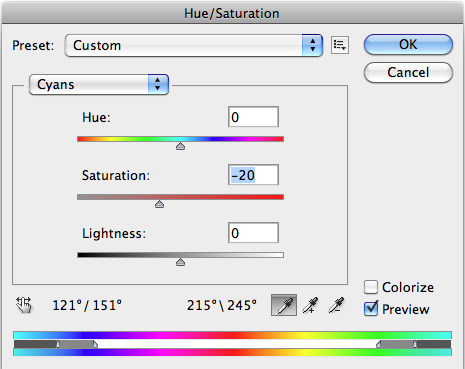Click the Lightness slider thumb
The height and width of the screenshot is (369, 465).
click(180, 262)
